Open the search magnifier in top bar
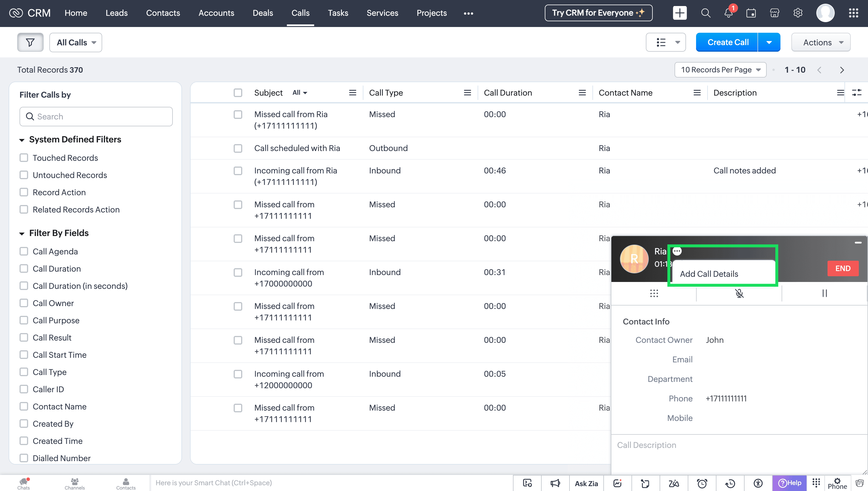 pos(706,13)
